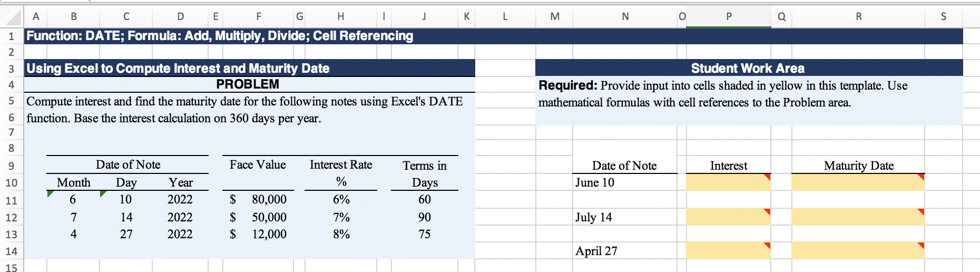Select terms cell showing 90 days
980x272 pixels.
tap(424, 217)
